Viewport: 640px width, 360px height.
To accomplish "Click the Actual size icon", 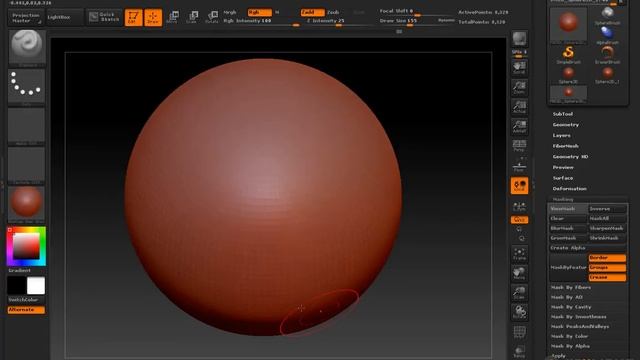I will point(520,107).
